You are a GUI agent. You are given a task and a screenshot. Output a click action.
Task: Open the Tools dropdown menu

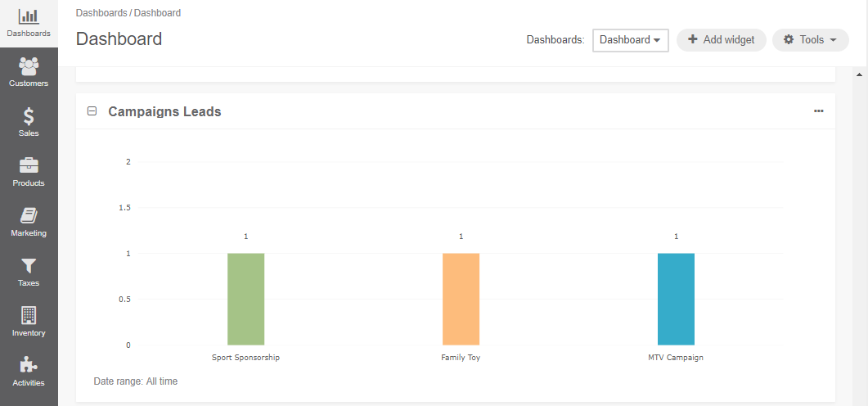[811, 40]
